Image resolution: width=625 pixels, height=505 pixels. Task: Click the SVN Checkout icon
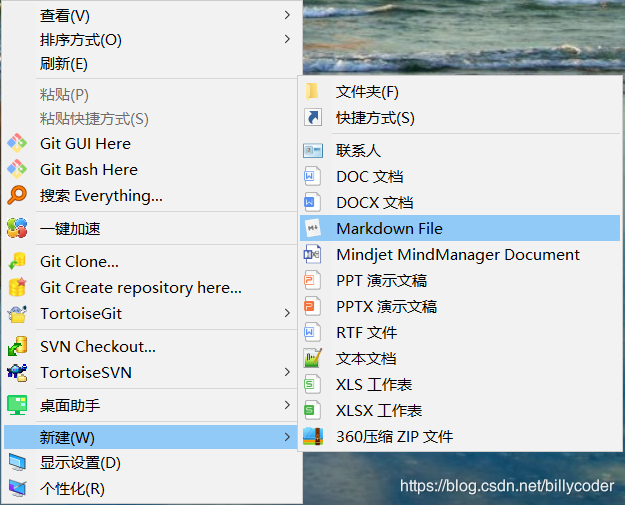pyautogui.click(x=17, y=346)
